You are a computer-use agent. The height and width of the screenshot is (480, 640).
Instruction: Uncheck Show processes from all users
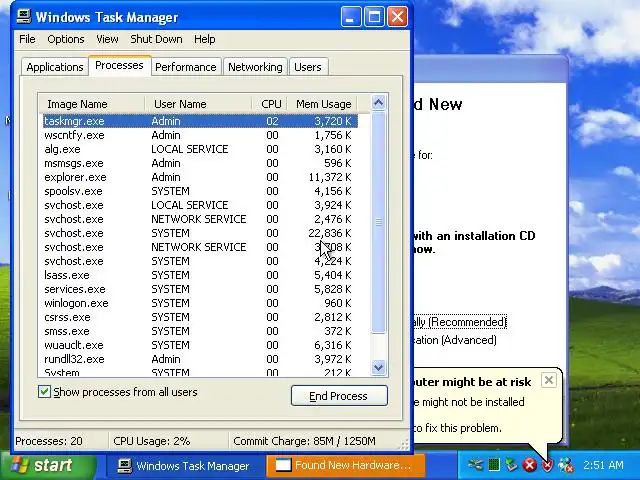point(44,392)
